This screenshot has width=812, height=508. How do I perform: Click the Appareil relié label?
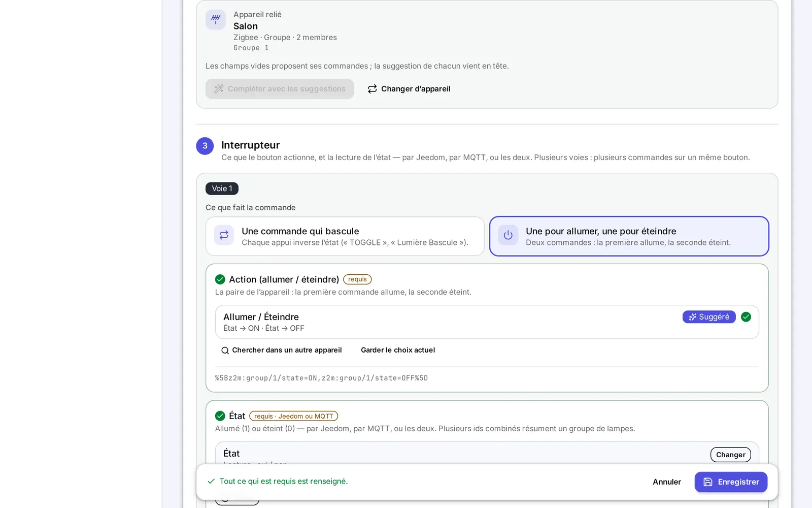[x=257, y=14]
